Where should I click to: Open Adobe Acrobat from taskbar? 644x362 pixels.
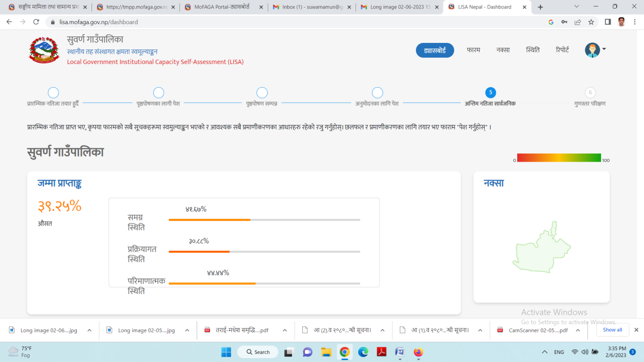(x=381, y=352)
